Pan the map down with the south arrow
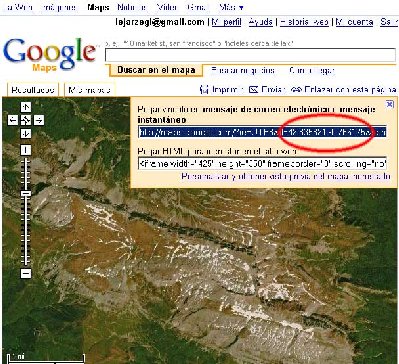 click(26, 133)
